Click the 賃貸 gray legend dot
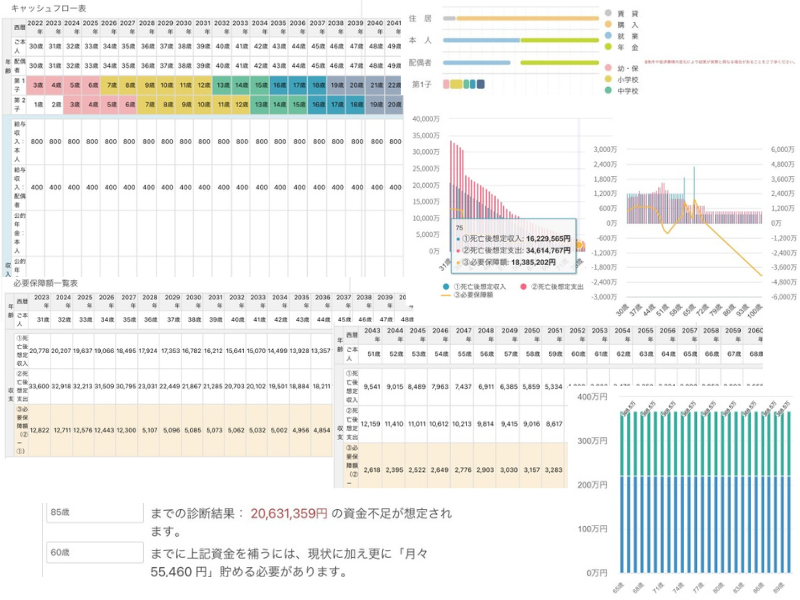This screenshot has height=600, width=800. [610, 11]
